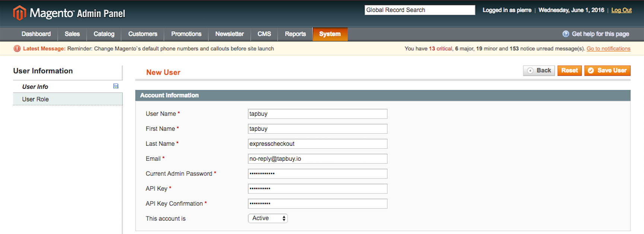
Task: Open the Catalog menu
Action: 104,34
